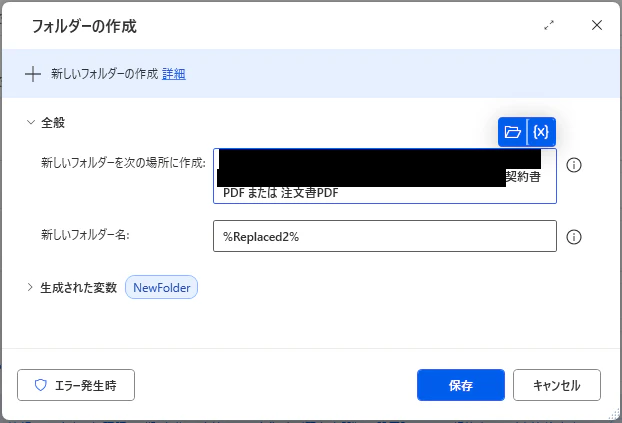Viewport: 622px width, 423px height.
Task: Click the フォルダーの作成 dialog title
Action: (84, 26)
